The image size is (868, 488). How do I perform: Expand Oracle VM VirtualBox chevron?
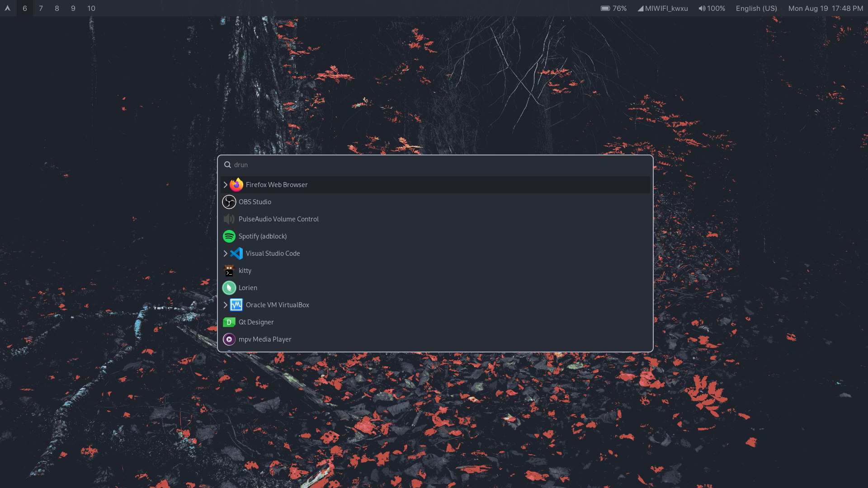225,305
